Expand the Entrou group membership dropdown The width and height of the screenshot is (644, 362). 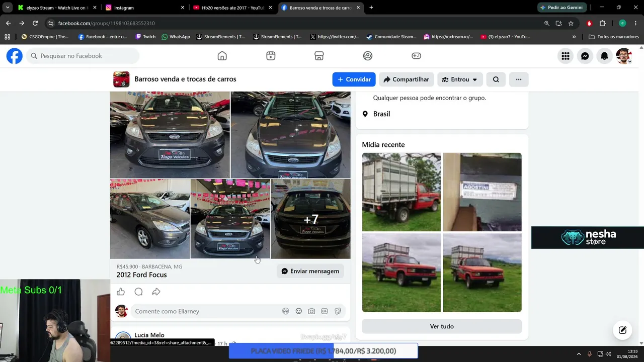(x=460, y=79)
